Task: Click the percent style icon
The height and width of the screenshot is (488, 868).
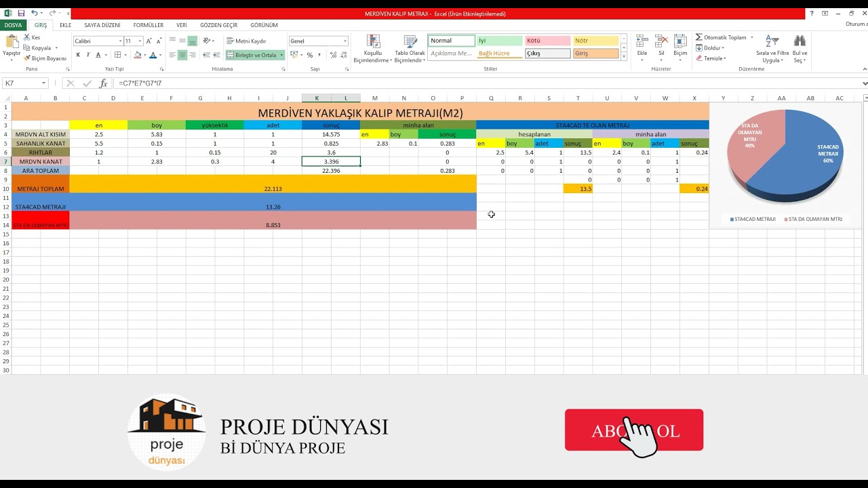Action: pyautogui.click(x=310, y=55)
